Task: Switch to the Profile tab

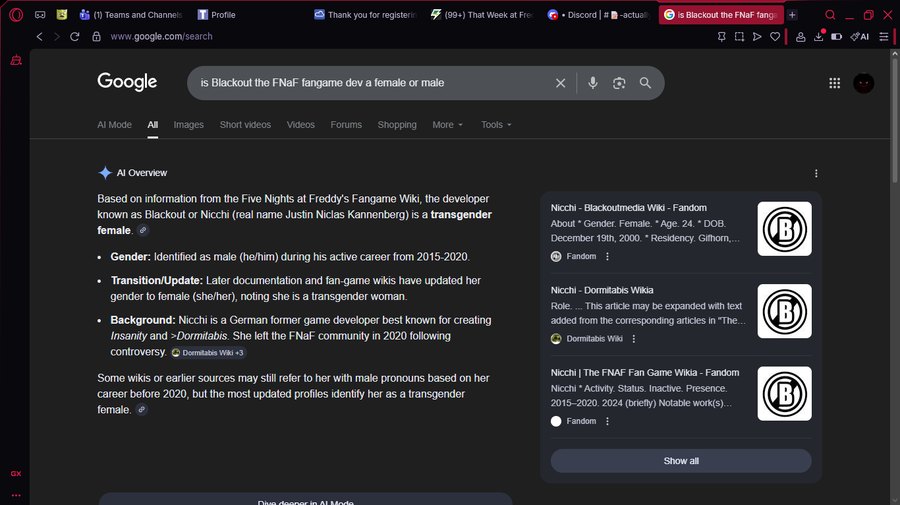Action: tap(217, 15)
